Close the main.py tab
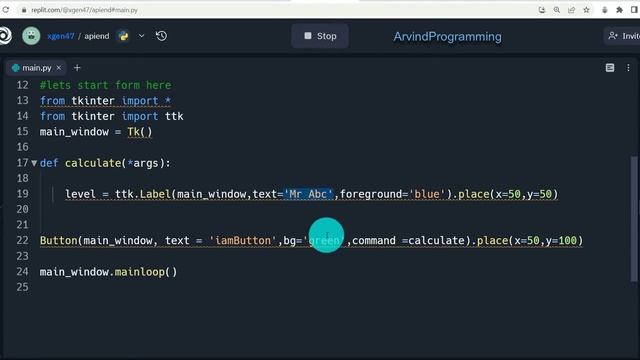 click(x=59, y=68)
